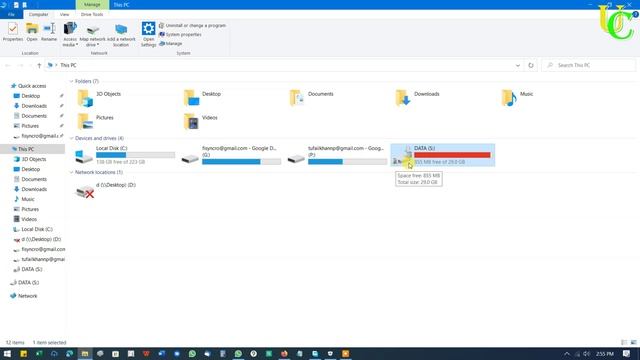Select the tufailkhanmp Google Drive (P:)
Image resolution: width=640 pixels, height=360 pixels.
click(x=338, y=155)
